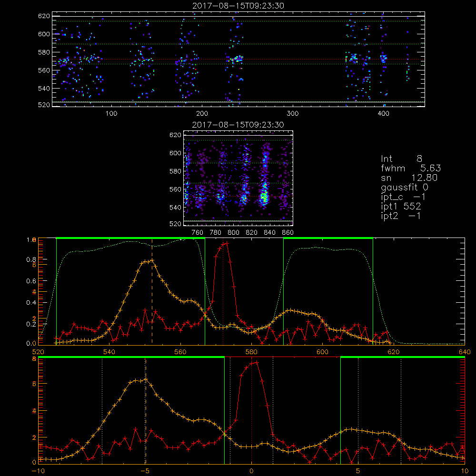
Task: Click x-axis label 860 under middle image
Action: point(288,233)
